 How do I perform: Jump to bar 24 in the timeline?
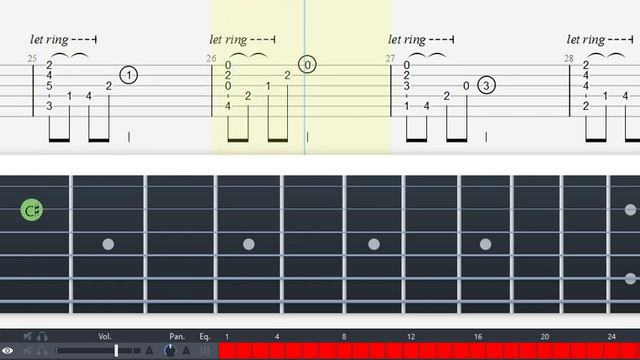611,337
